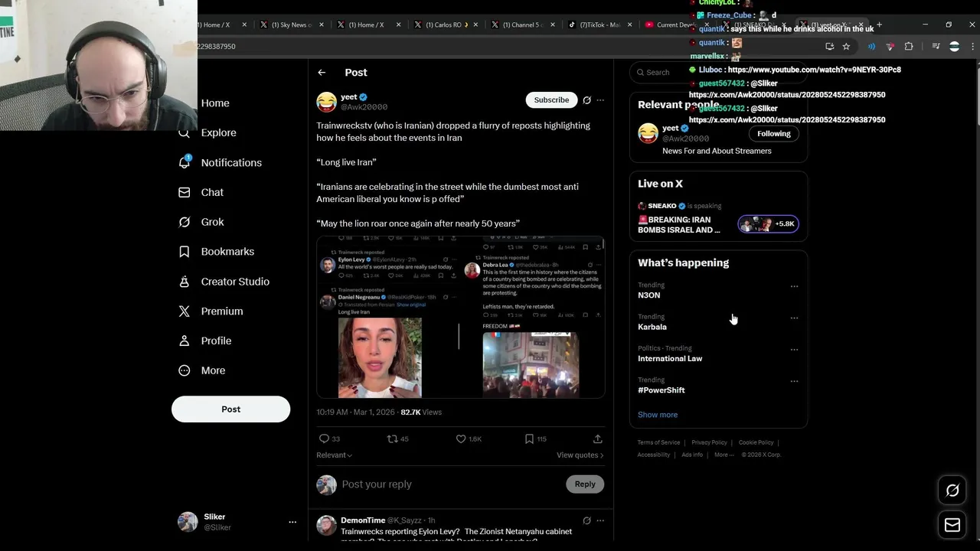980x551 pixels.
Task: Click Show more under What's happening
Action: (658, 415)
